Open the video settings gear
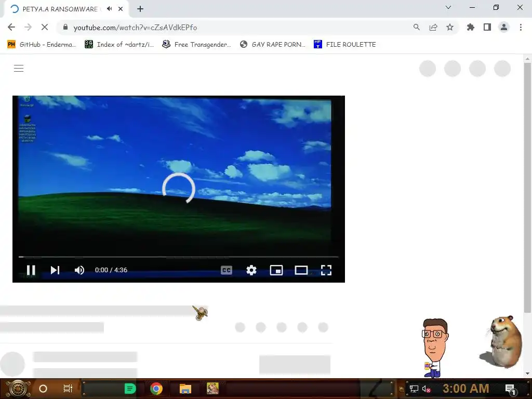Screen dimensions: 532x399 [251, 270]
